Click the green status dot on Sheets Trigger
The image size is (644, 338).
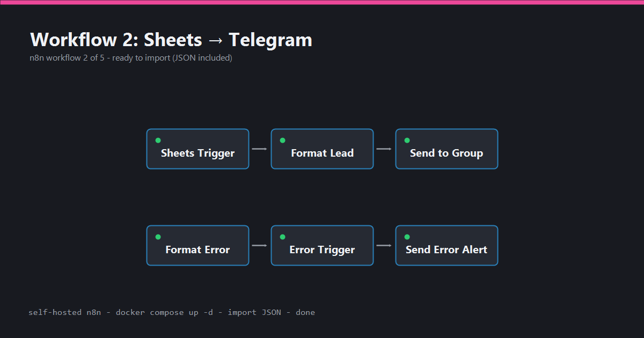(x=158, y=141)
